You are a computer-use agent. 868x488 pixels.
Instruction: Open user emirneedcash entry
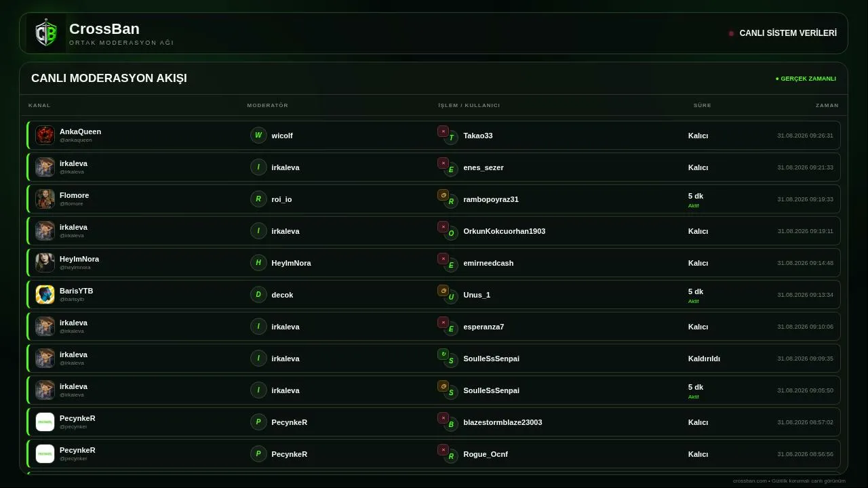point(488,263)
